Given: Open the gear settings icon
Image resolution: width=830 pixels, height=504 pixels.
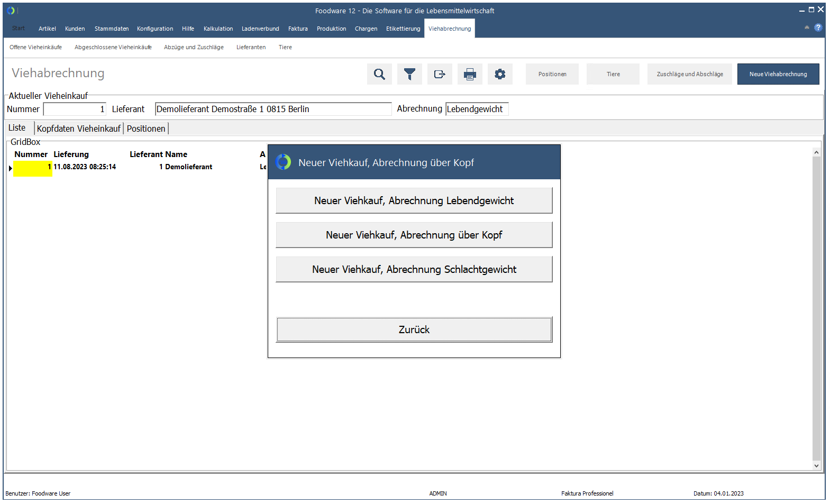Looking at the screenshot, I should tap(500, 74).
